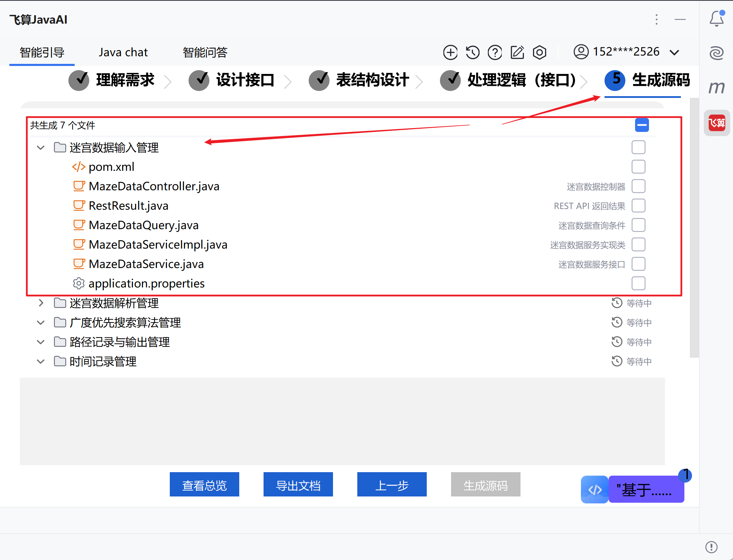This screenshot has height=560, width=733.
Task: Switch to the Java chat tab
Action: click(123, 52)
